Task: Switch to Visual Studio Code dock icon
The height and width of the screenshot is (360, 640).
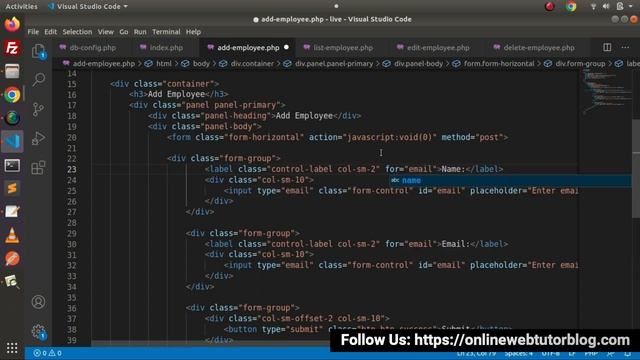Action: tap(12, 142)
